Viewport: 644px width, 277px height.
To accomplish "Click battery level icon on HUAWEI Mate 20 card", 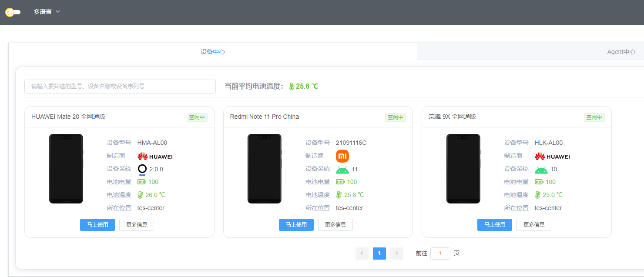I will [x=142, y=182].
